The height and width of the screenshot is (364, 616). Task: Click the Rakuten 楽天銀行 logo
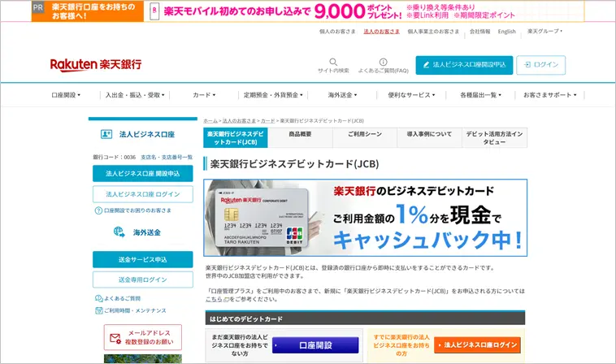[x=95, y=65]
